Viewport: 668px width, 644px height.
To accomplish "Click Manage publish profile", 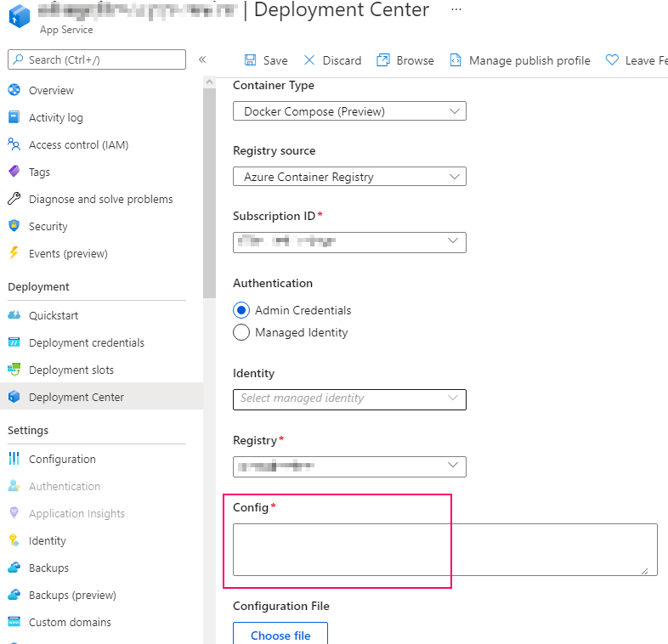I will pos(520,60).
